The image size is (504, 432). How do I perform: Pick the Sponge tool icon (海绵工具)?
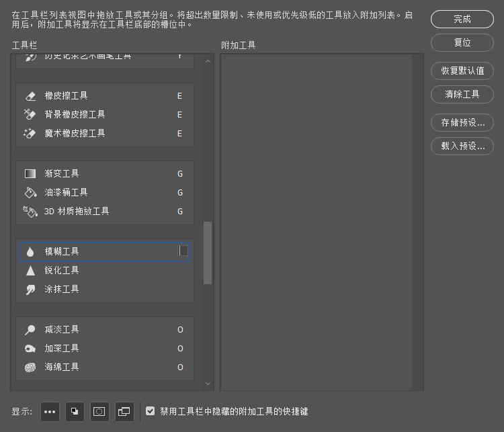point(30,368)
